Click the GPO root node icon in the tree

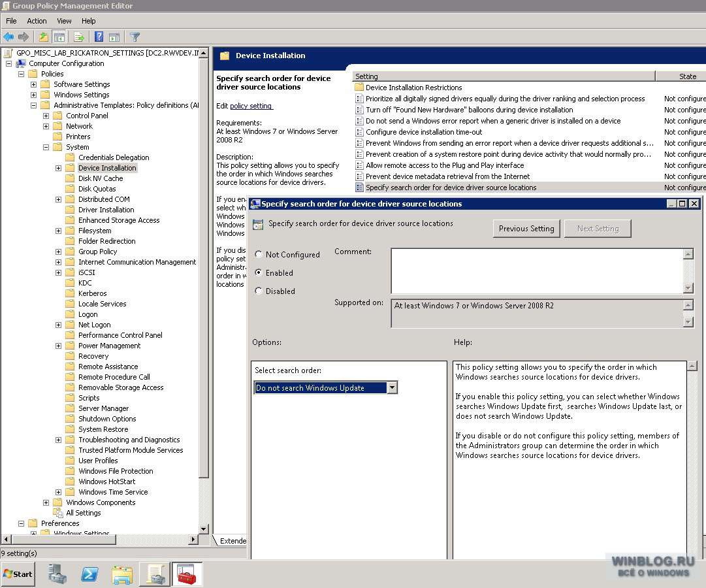[x=8, y=53]
